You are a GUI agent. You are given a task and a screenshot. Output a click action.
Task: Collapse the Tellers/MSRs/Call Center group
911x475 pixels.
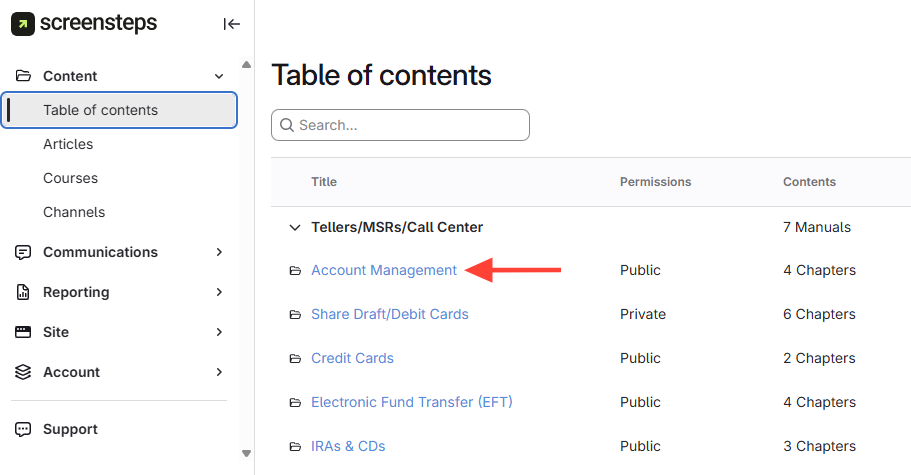tap(294, 227)
